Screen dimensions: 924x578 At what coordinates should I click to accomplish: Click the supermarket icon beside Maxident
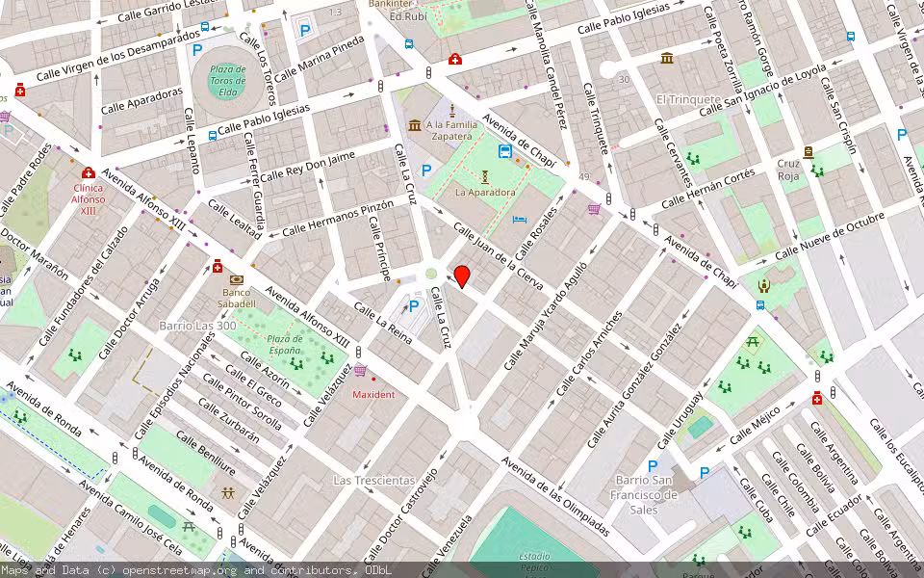pos(360,370)
